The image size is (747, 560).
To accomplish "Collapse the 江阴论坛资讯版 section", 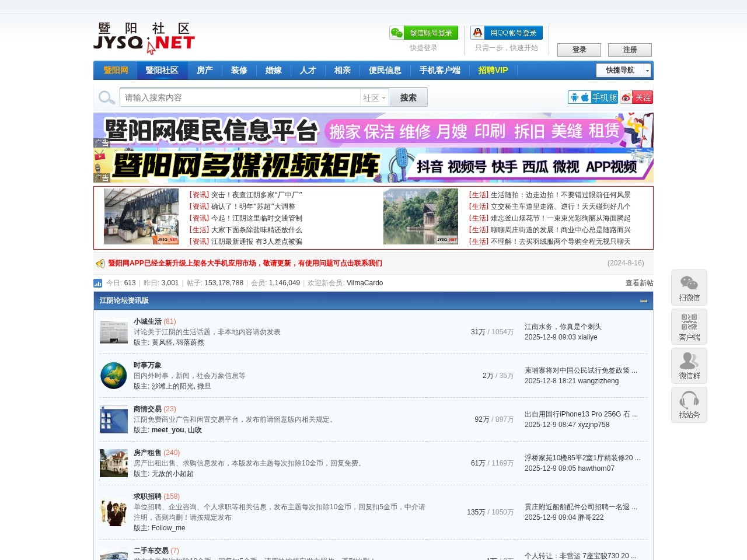I will (x=644, y=302).
